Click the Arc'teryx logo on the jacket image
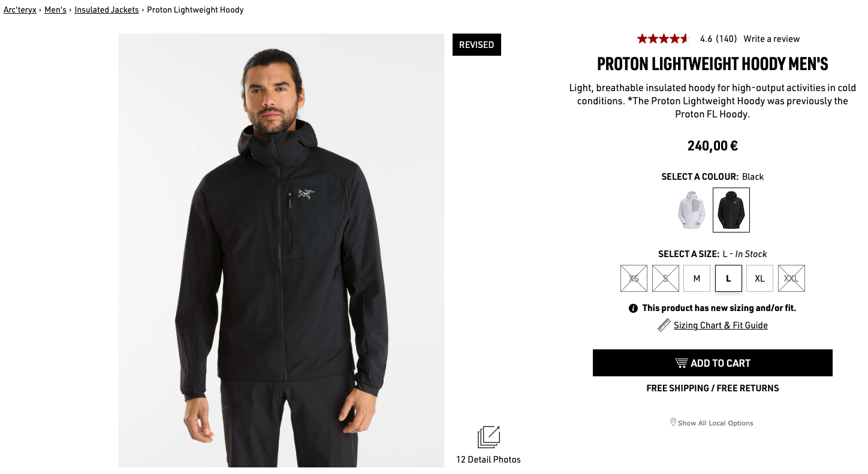 tap(306, 194)
